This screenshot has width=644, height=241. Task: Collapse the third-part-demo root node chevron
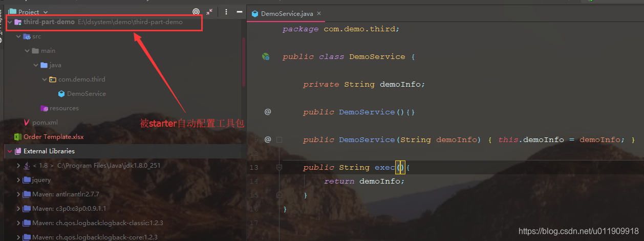10,22
